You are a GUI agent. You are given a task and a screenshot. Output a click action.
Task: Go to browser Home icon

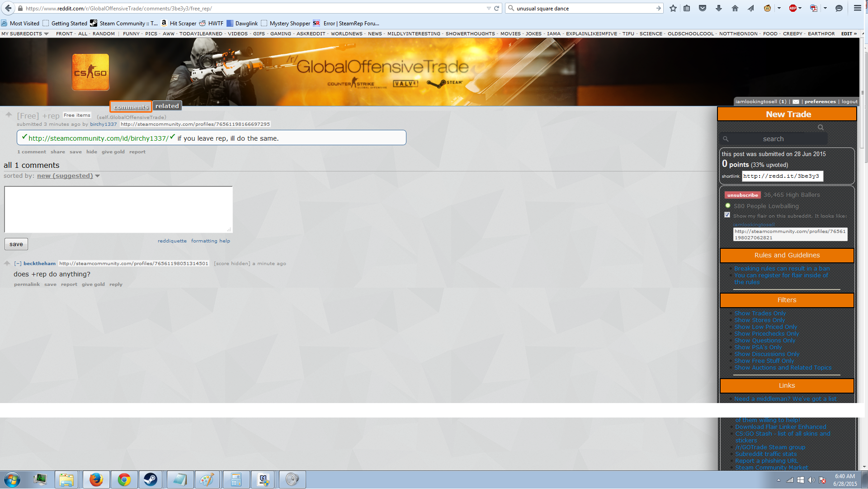tap(735, 8)
